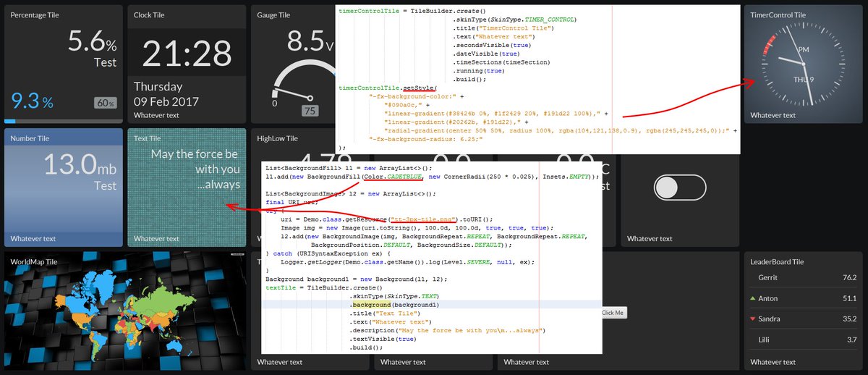Click the Color.CADETBLUE text in the code
The image size is (868, 375).
pos(393,177)
